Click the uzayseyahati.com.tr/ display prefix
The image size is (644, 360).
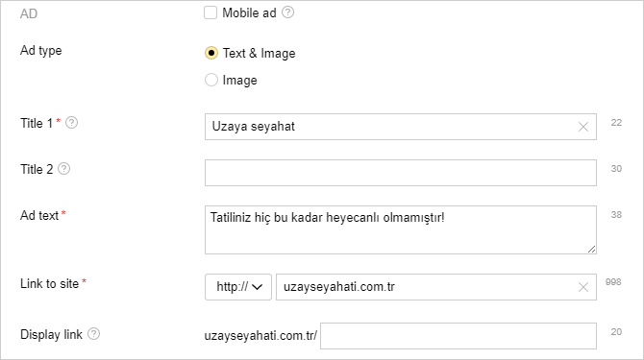(260, 336)
